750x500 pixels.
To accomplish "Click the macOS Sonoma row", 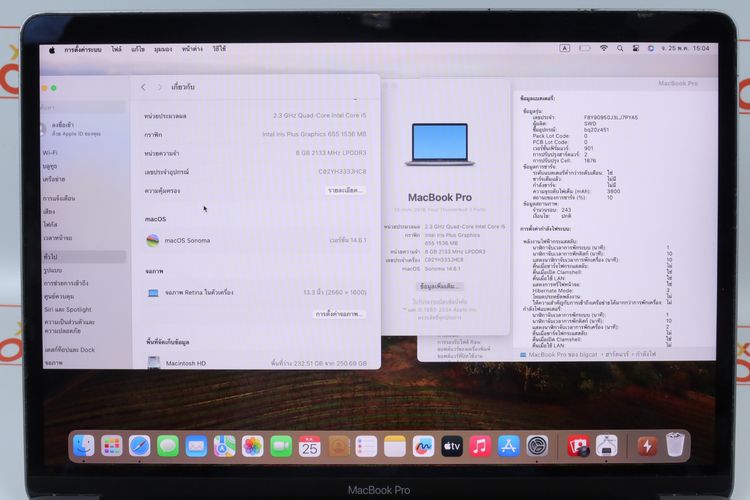I will click(256, 240).
